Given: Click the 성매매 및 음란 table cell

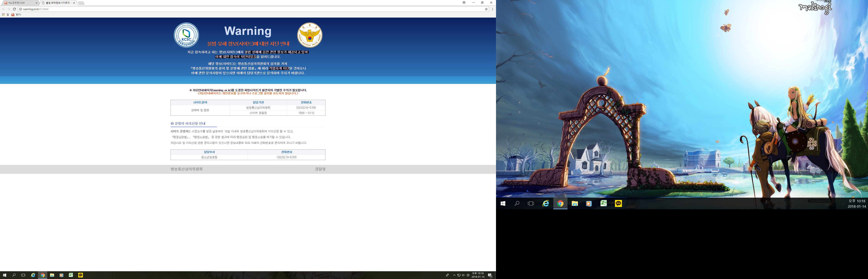Looking at the screenshot, I should (200, 110).
